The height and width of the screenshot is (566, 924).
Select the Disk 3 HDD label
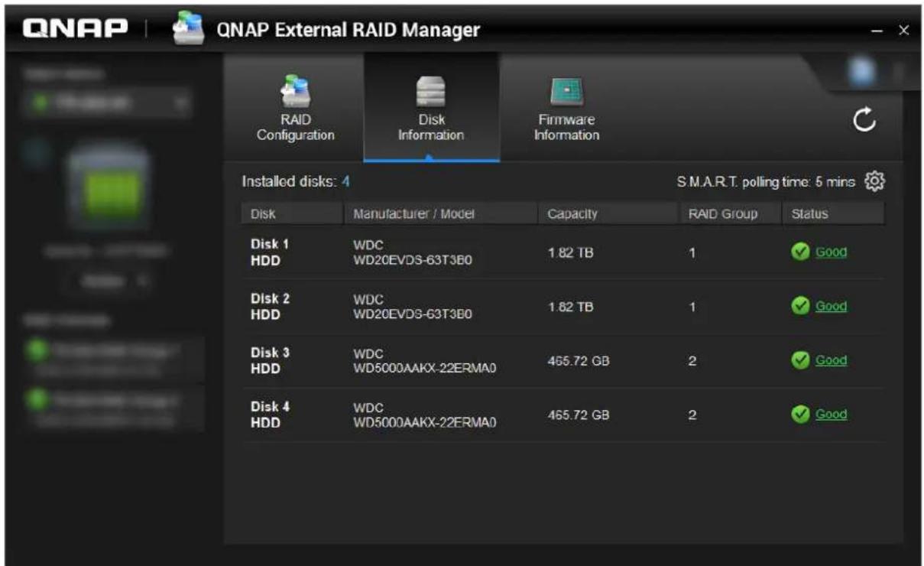(270, 360)
